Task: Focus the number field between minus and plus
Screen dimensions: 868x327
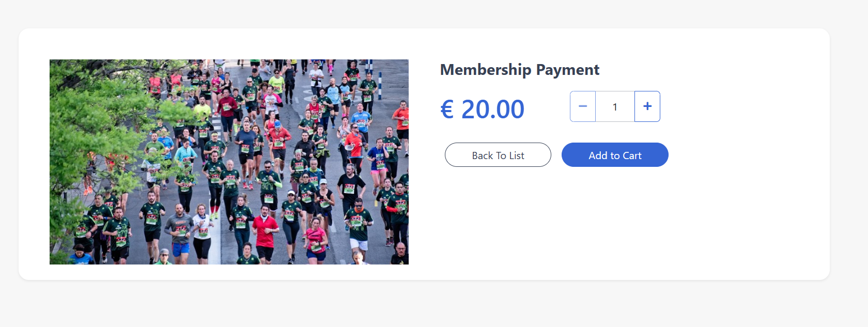Action: tap(615, 107)
